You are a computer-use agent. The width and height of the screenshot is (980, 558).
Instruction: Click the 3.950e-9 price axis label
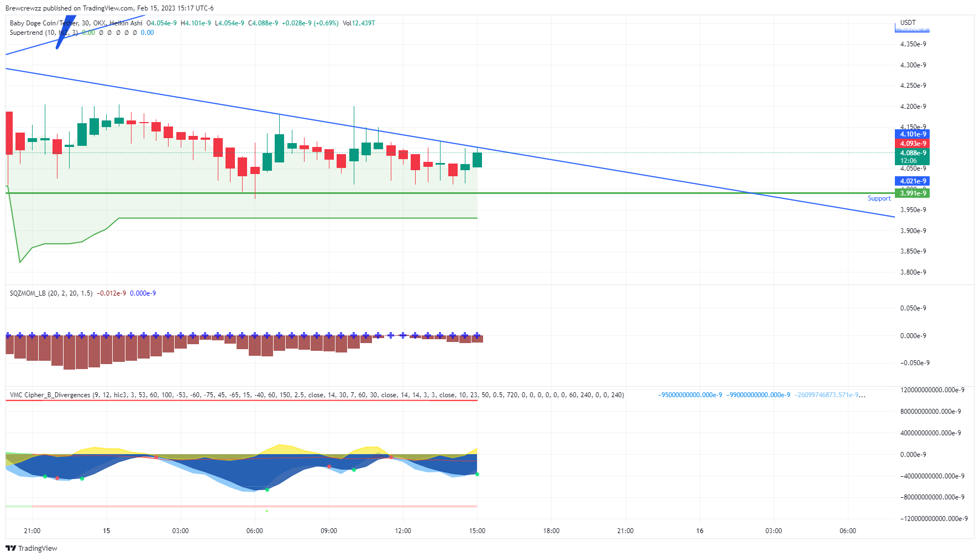coord(913,210)
